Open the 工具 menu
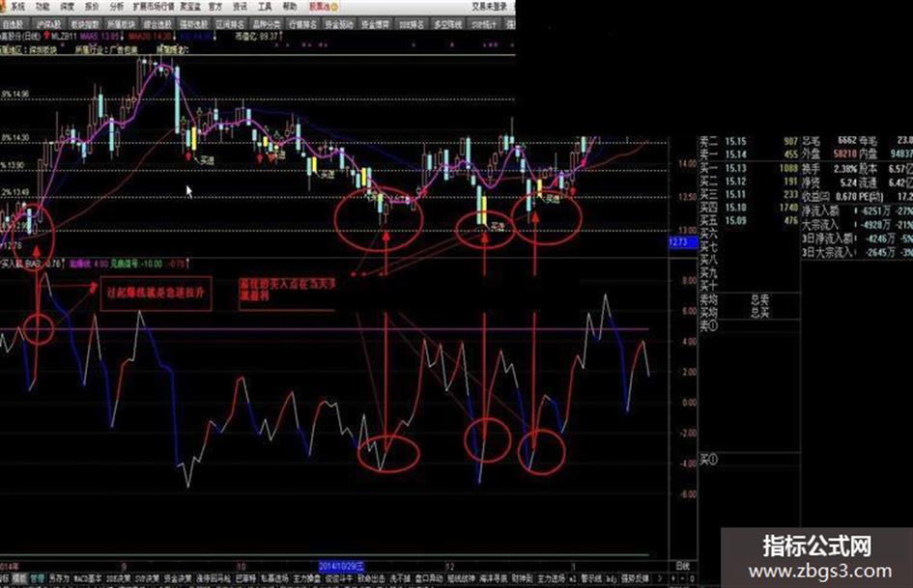Viewport: 913px width, 588px height. 265,7
